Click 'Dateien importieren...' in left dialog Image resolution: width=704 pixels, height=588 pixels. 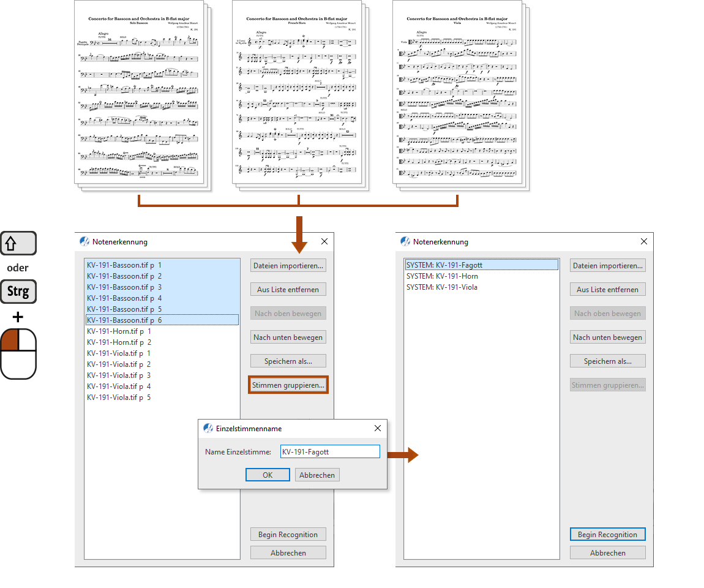coord(288,266)
